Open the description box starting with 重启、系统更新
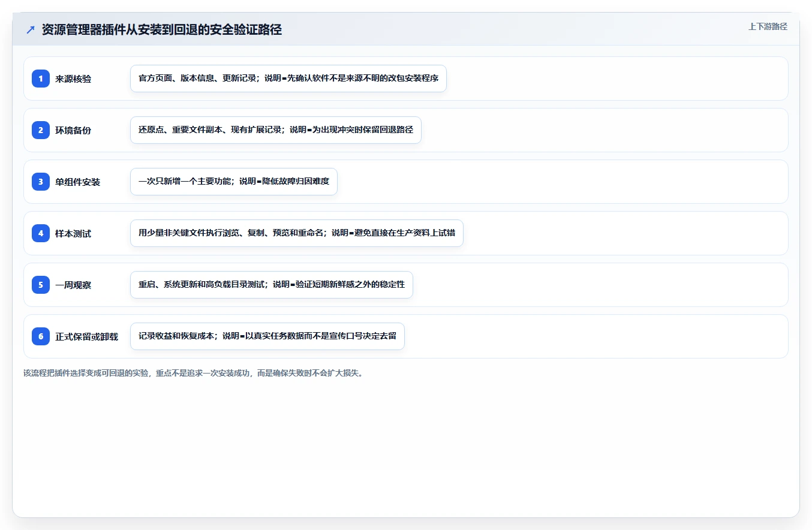This screenshot has height=530, width=812. (272, 285)
